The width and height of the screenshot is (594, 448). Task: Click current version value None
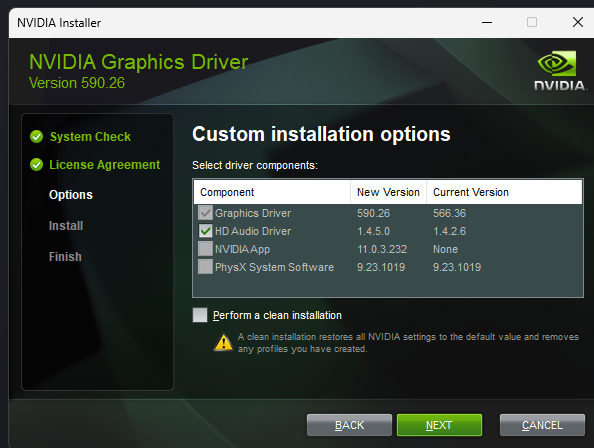point(446,249)
